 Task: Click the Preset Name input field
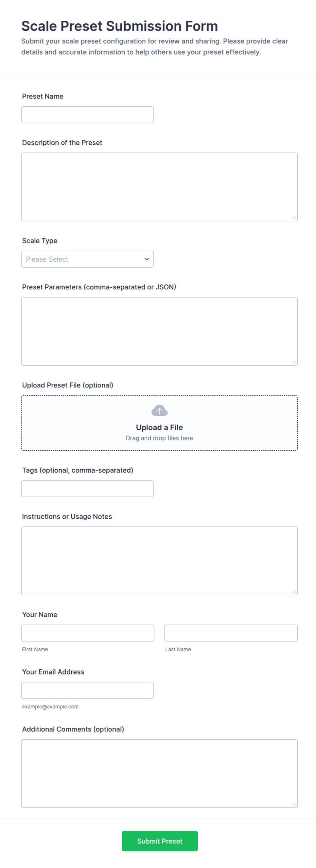(87, 115)
